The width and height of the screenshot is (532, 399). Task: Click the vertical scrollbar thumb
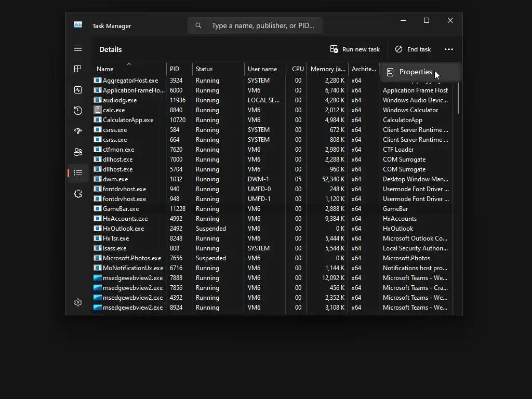tap(458, 98)
